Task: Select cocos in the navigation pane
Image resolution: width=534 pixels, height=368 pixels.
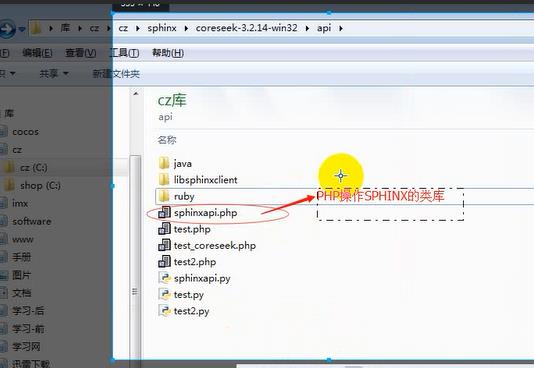Action: [x=25, y=132]
